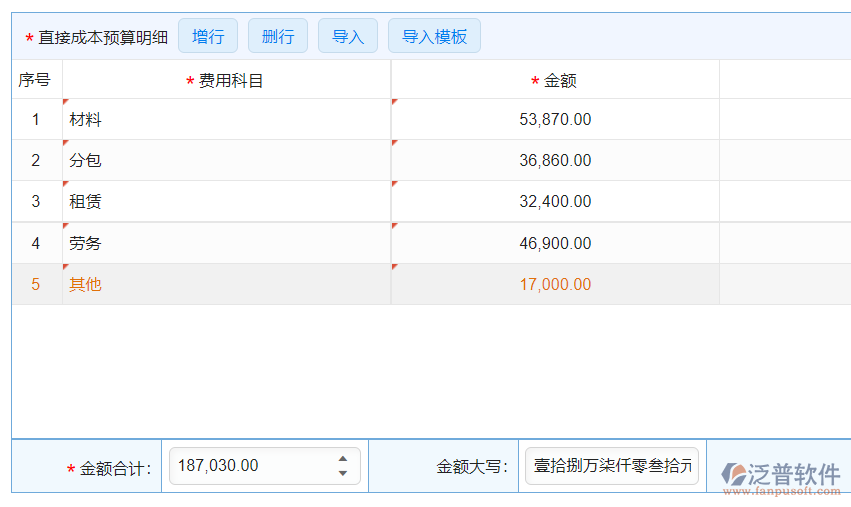Increase 金额合计 with the up stepper arrow

[343, 458]
